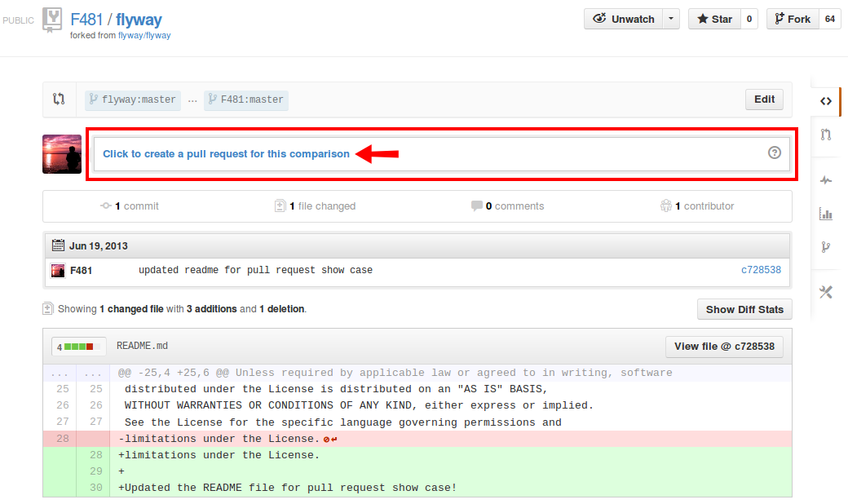This screenshot has height=504, width=848.
Task: Click the hunk header '@@ -25,4 +25,6 @@'
Action: point(173,373)
